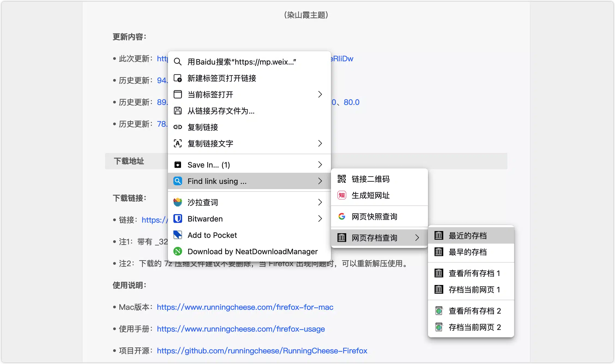Screen dimensions: 615x364
Task: Click the Bitwarden shield icon
Action: pos(178,219)
